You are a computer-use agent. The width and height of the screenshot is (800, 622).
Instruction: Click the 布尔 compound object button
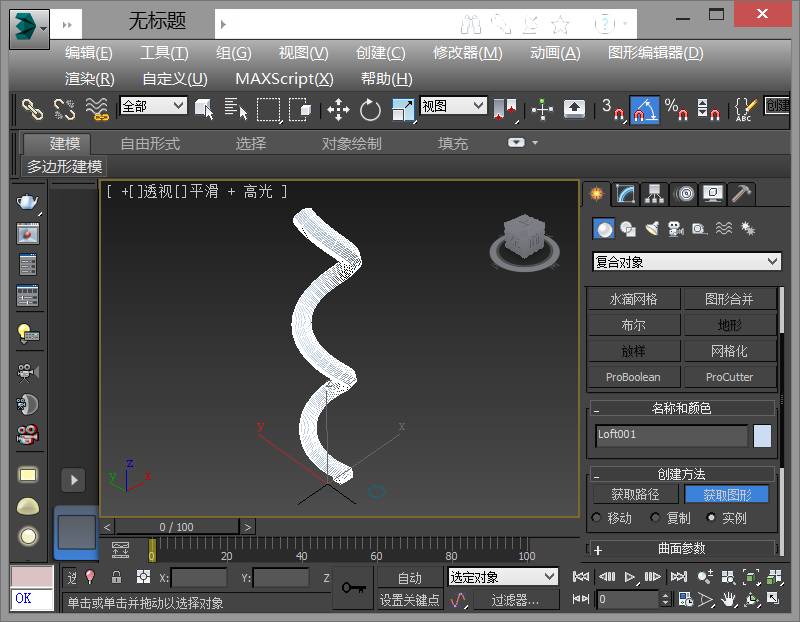pyautogui.click(x=634, y=325)
